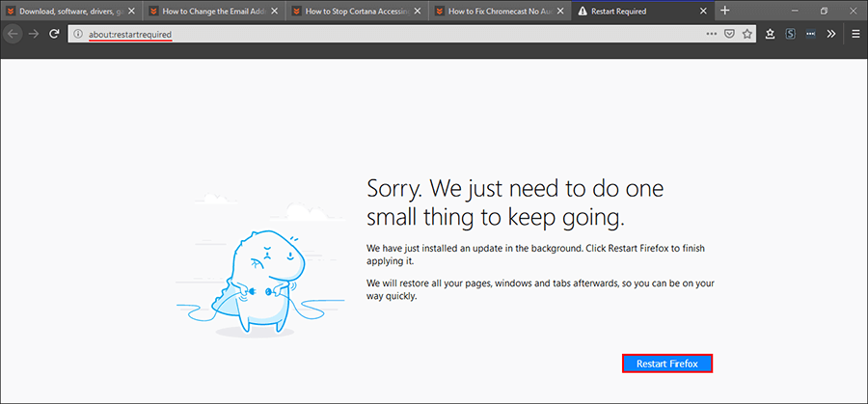Image resolution: width=868 pixels, height=404 pixels.
Task: Close the How to Change the Email tab
Action: (x=274, y=11)
